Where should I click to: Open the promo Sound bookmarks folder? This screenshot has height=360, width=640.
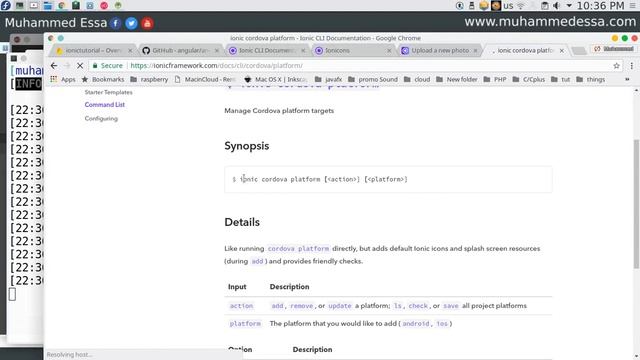click(x=373, y=79)
